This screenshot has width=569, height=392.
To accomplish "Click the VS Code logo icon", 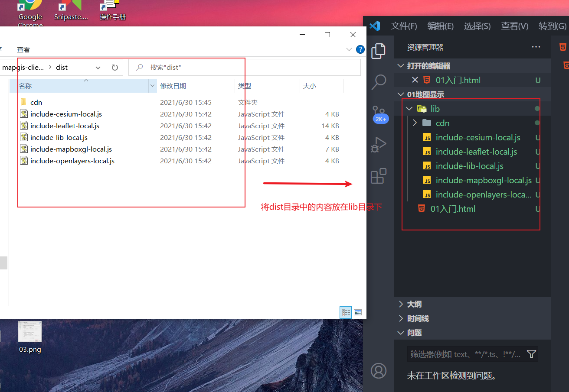I will coord(375,26).
